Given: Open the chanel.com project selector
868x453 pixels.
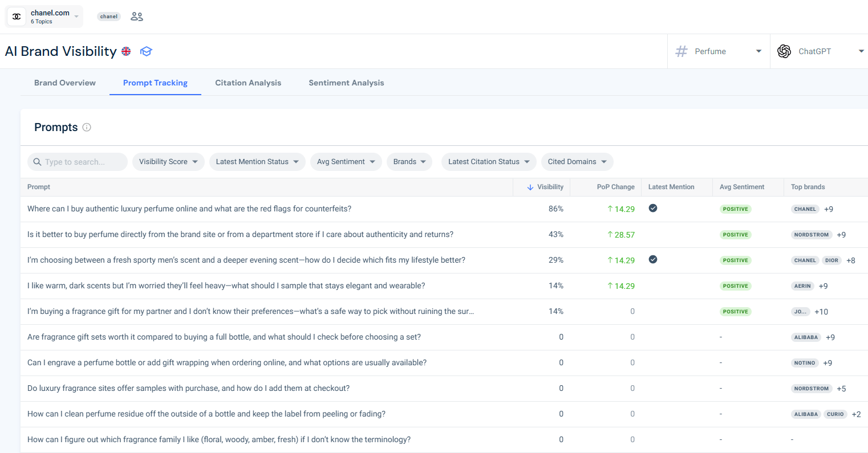Looking at the screenshot, I should tap(44, 17).
